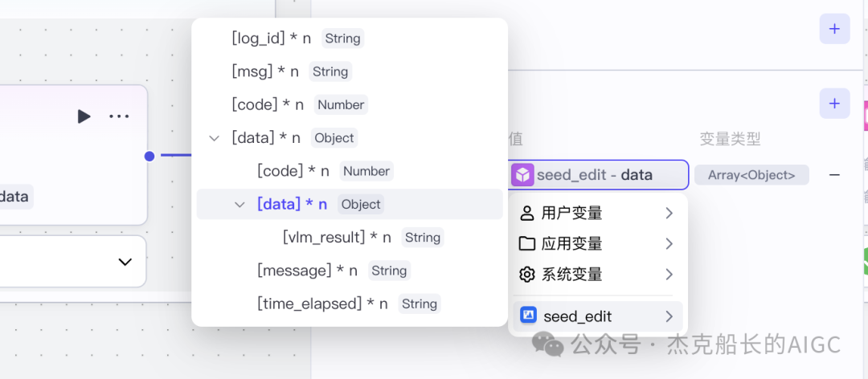Viewport: 868px width, 379px height.
Task: Click the String tag beside [vlm_result]
Action: tap(423, 238)
